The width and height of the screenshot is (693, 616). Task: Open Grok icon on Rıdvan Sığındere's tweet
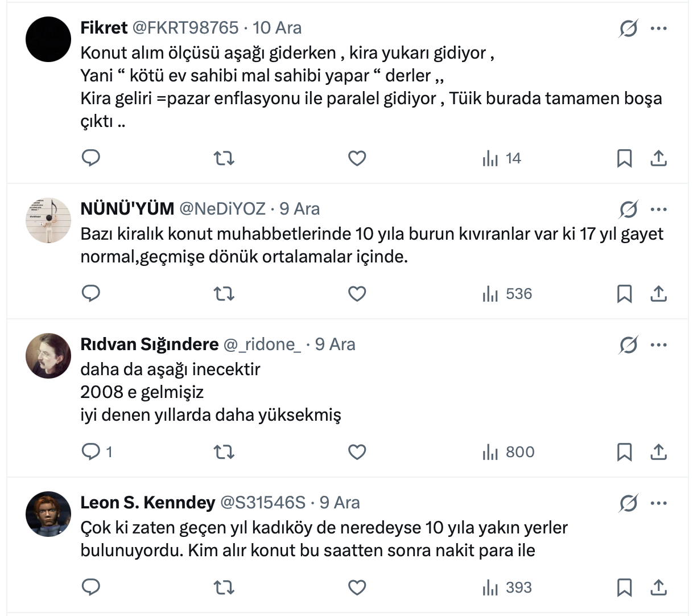point(628,345)
